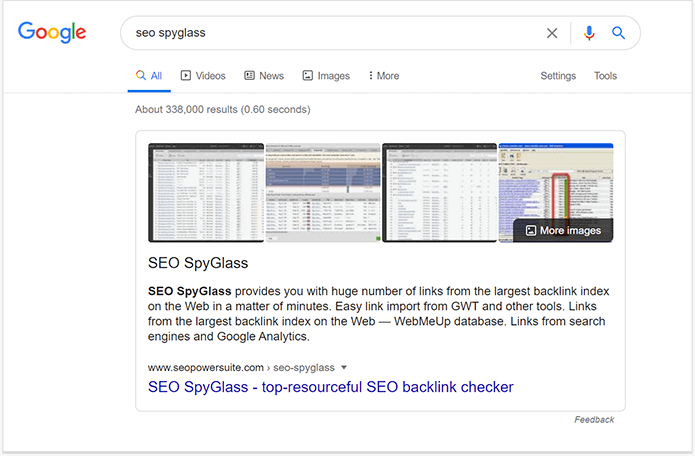Submit search with magnifier icon

pos(618,33)
